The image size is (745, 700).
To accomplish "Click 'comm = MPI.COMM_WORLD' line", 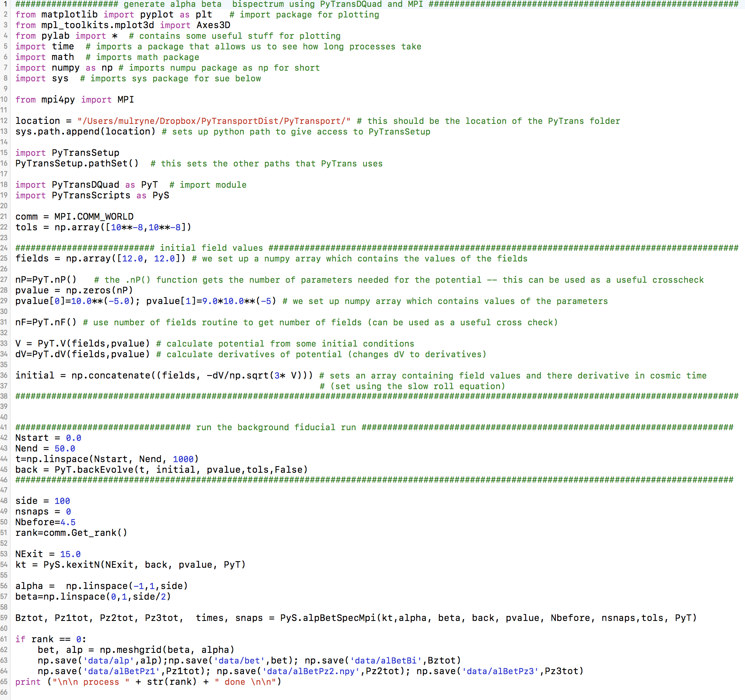I will tap(74, 217).
